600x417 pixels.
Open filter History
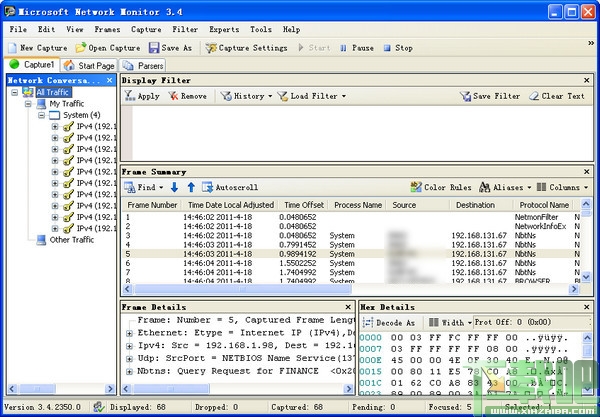coord(243,96)
